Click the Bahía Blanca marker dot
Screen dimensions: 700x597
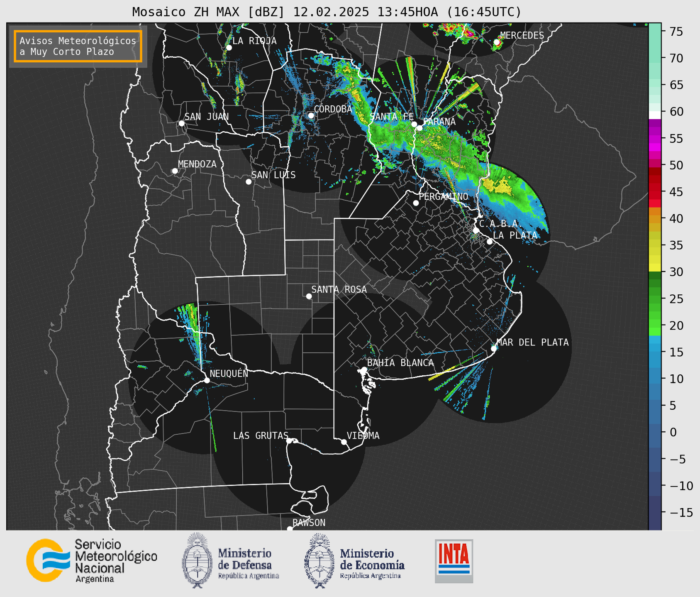click(x=364, y=369)
